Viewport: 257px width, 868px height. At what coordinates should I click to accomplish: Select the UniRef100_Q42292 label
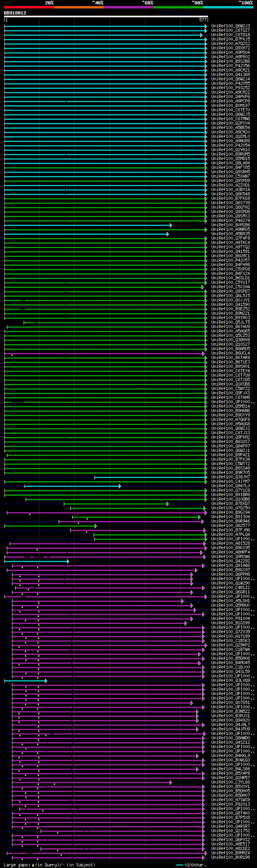(x=230, y=561)
